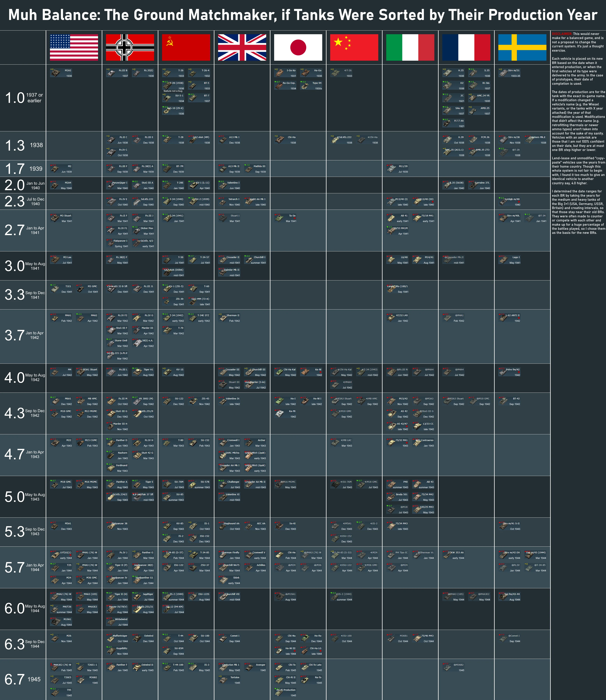
Task: Select the Swedish flag column header
Action: coord(522,47)
